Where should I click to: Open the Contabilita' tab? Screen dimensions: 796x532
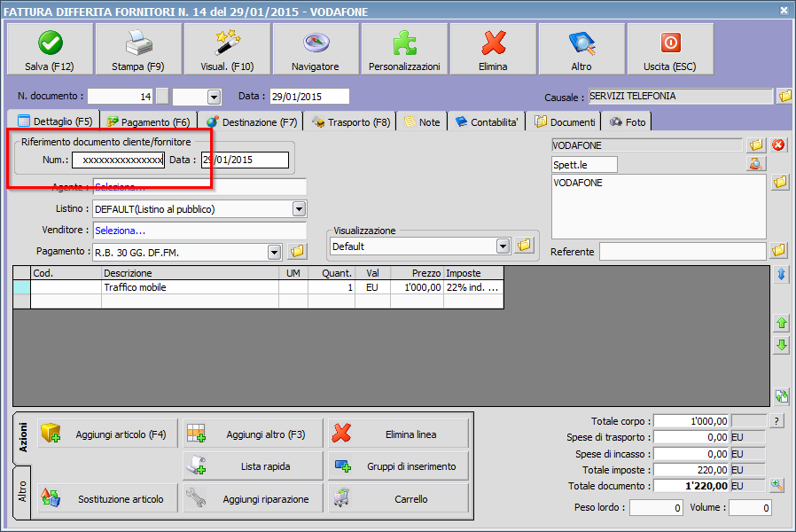point(487,122)
